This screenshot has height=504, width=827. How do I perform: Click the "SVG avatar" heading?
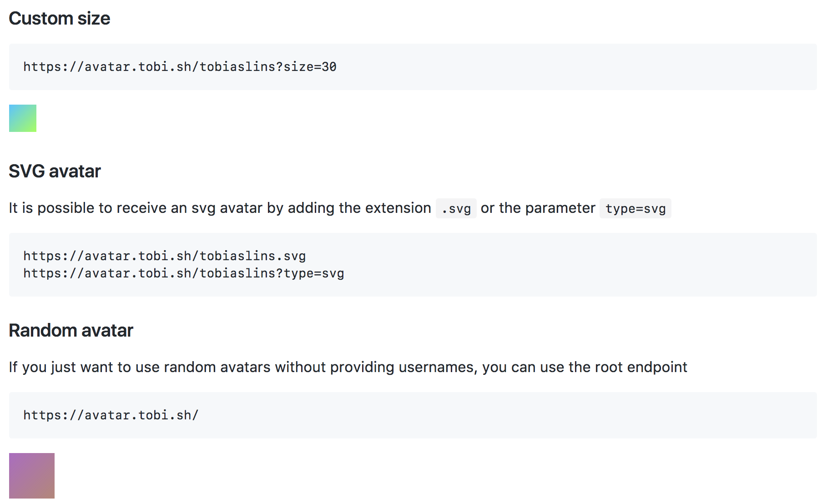[x=55, y=171]
